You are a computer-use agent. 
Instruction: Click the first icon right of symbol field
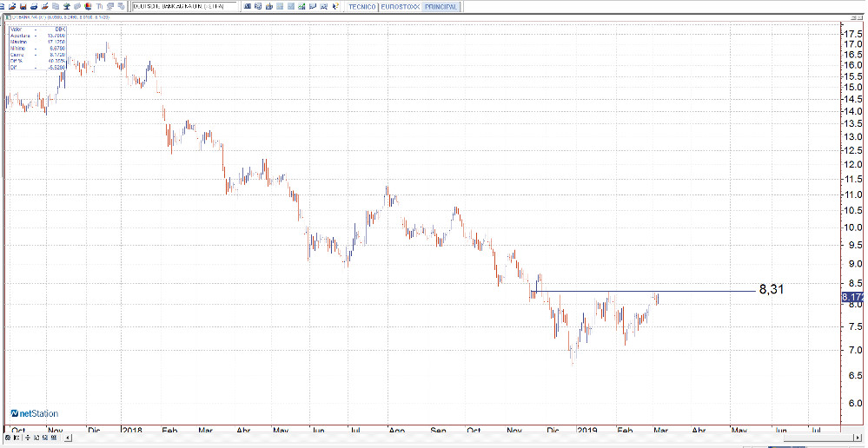coord(247,7)
